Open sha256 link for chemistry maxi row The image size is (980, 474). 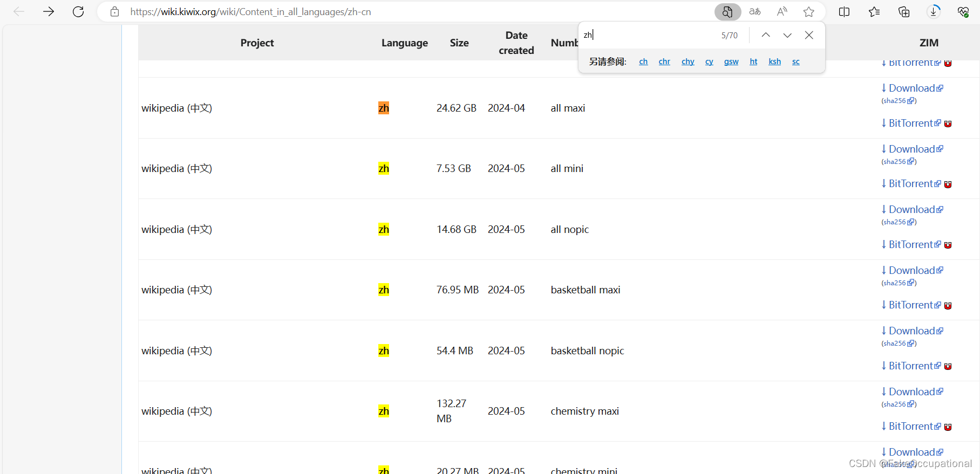[x=899, y=404]
